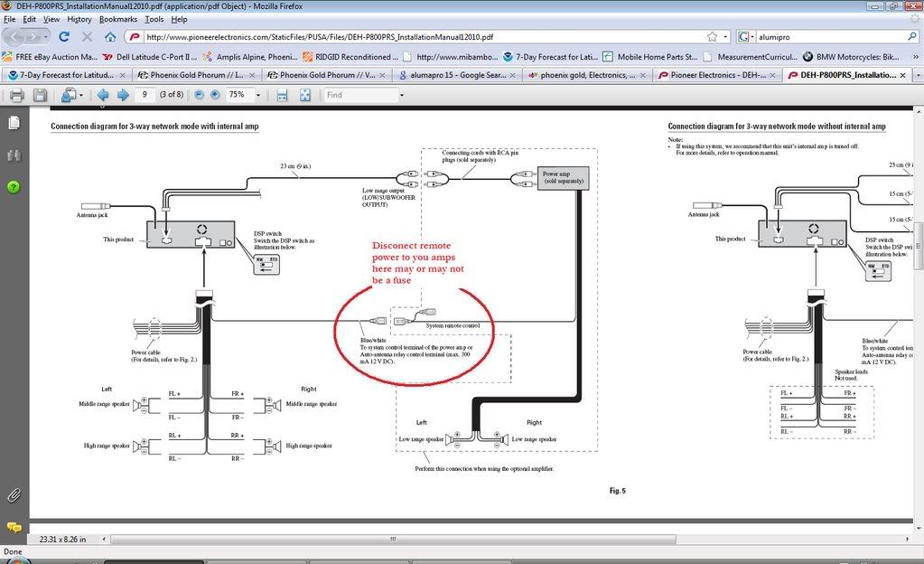Reload the current page
The image size is (924, 564).
(x=64, y=36)
